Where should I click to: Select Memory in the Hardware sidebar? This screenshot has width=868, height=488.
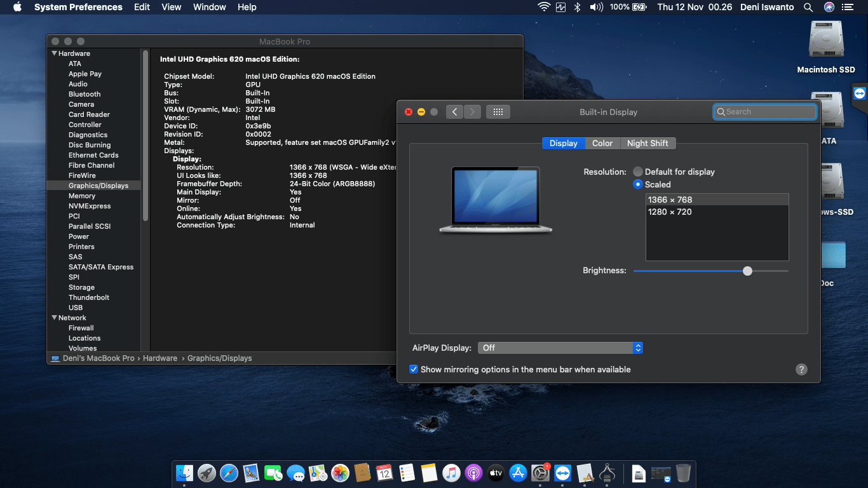(82, 196)
